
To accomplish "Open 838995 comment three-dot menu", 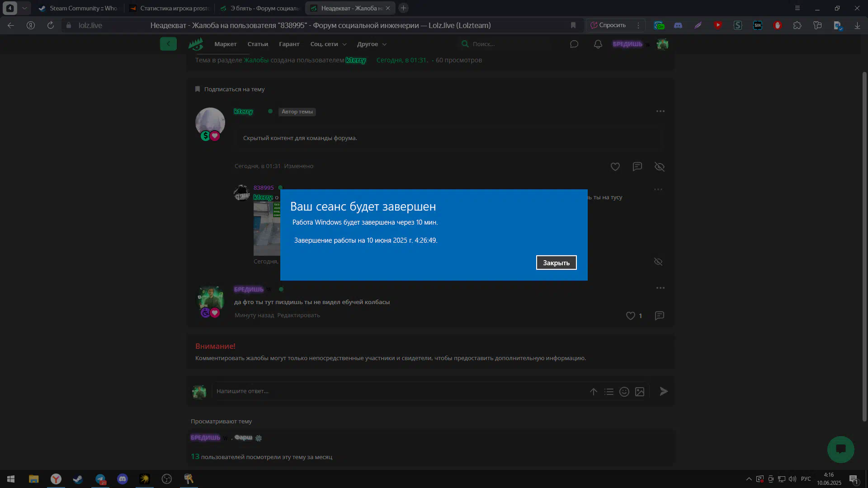I will pyautogui.click(x=658, y=189).
